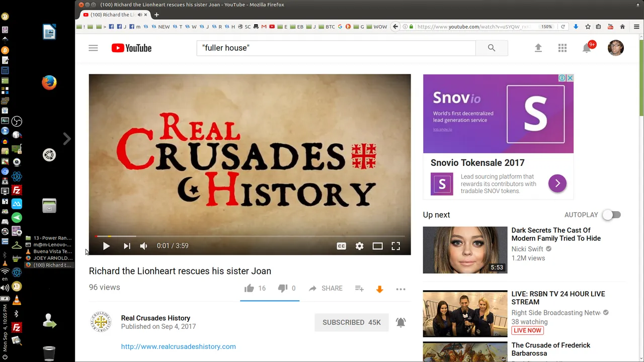644x362 pixels.
Task: Click the YouTube search magnifier button
Action: click(x=492, y=48)
